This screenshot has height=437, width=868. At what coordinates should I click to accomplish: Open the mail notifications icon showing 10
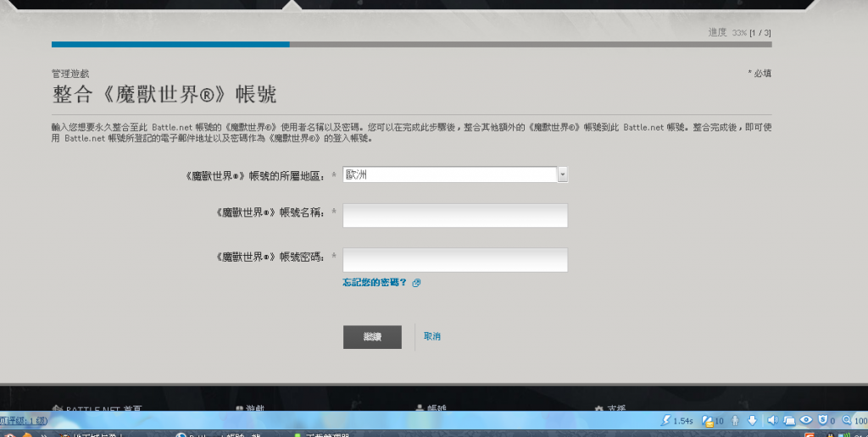708,420
